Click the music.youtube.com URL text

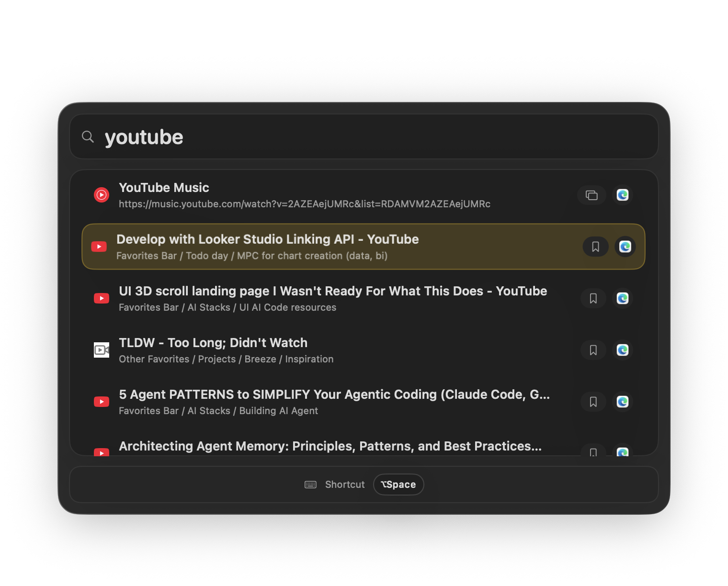pos(305,204)
